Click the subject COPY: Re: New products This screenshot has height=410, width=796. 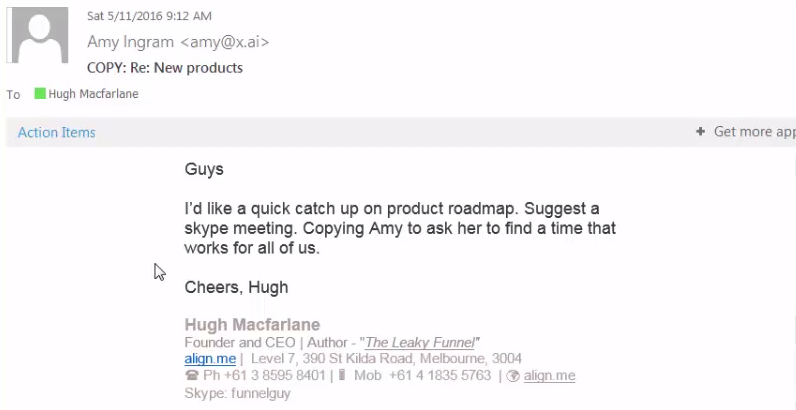[x=165, y=68]
